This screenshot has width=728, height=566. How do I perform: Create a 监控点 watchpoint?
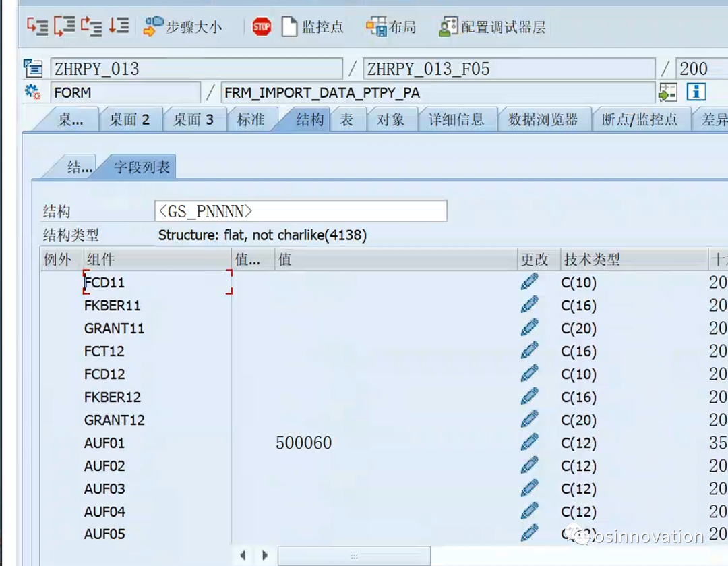pyautogui.click(x=313, y=27)
